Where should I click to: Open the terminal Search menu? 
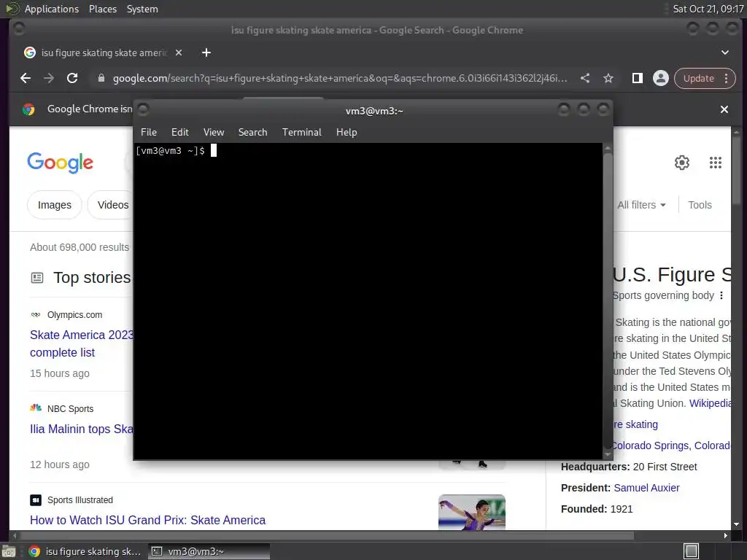252,132
